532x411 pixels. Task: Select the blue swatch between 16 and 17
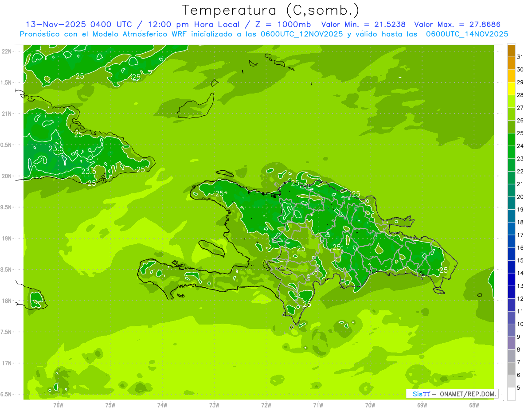pos(511,242)
